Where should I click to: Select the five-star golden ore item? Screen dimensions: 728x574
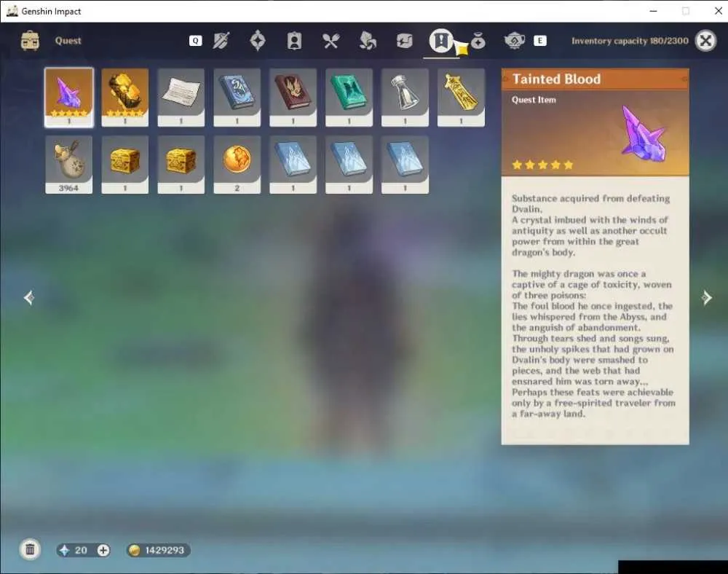click(125, 98)
